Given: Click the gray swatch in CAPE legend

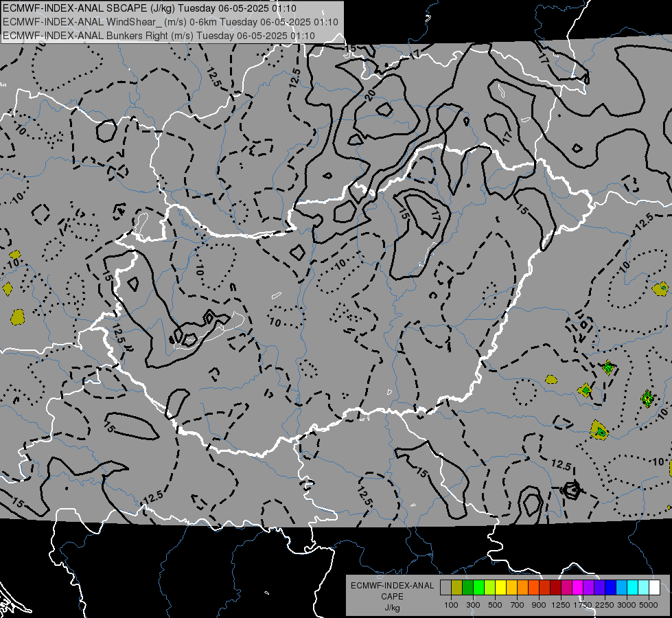Looking at the screenshot, I should tap(445, 588).
